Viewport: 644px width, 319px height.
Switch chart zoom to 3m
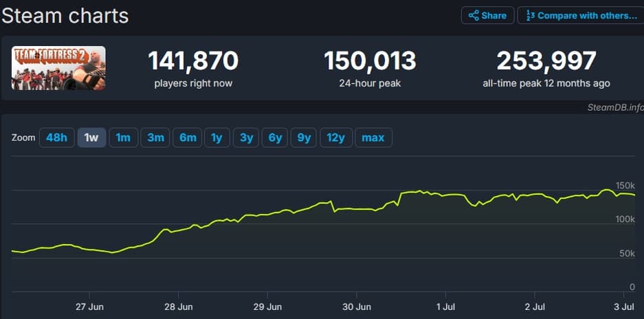point(155,137)
